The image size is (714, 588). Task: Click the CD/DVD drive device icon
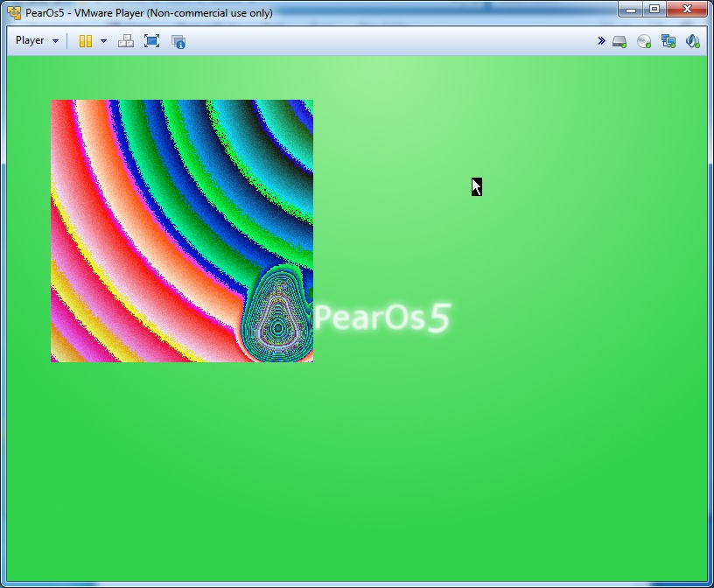(644, 41)
